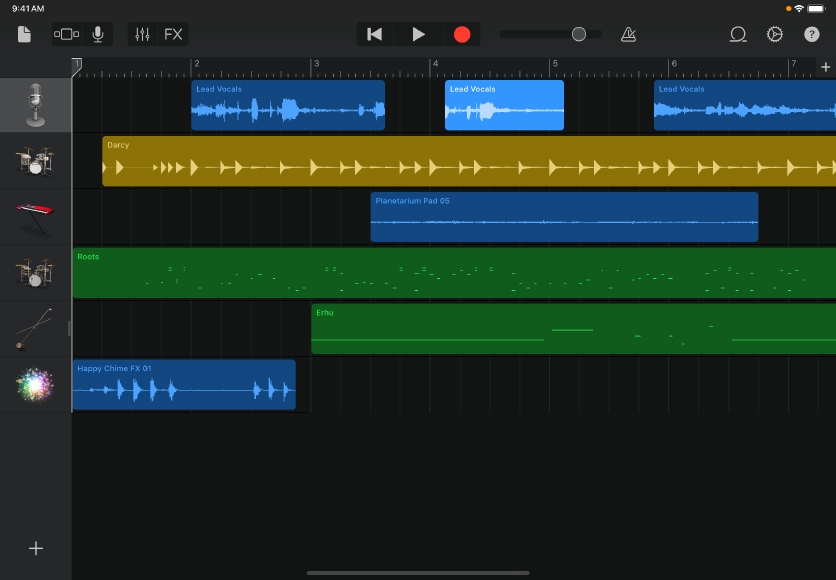Tap the microphone instrument view button

point(98,34)
